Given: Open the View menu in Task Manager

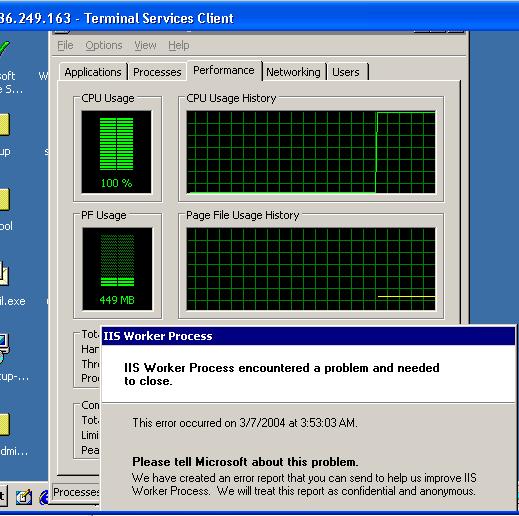Looking at the screenshot, I should (x=145, y=45).
